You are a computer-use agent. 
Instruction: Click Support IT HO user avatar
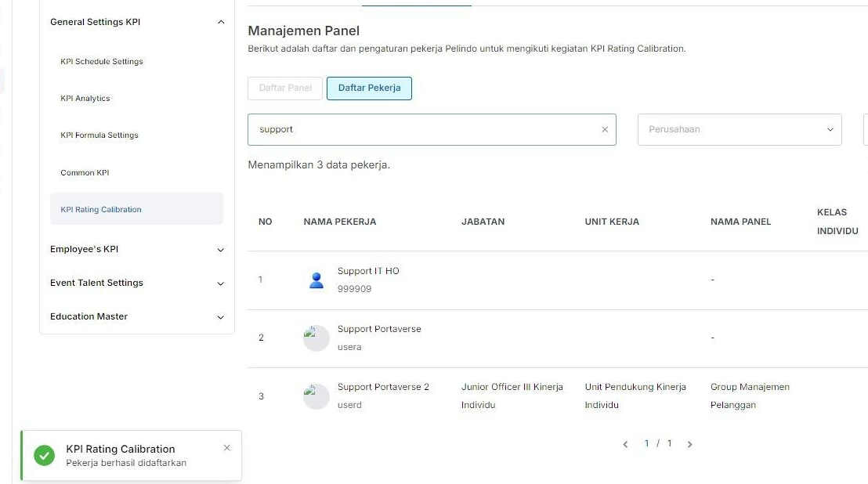tap(316, 280)
